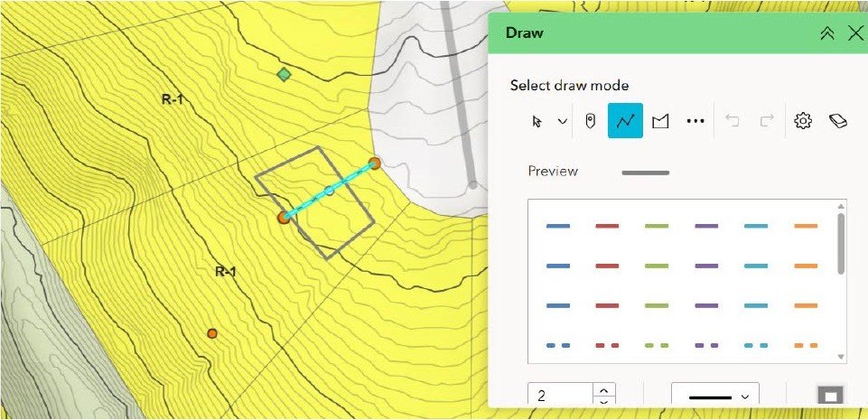Viewport: 868px width, 420px height.
Task: Select the eraser clear tool
Action: 837,121
